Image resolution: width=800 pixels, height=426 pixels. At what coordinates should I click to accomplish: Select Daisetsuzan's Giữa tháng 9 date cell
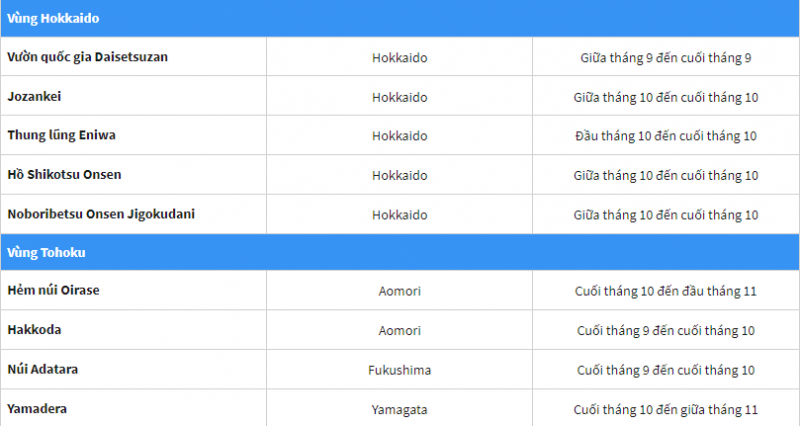click(665, 58)
